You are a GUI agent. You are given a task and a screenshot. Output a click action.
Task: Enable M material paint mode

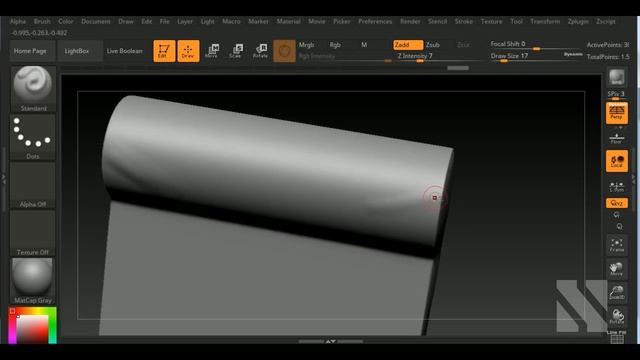pos(364,45)
